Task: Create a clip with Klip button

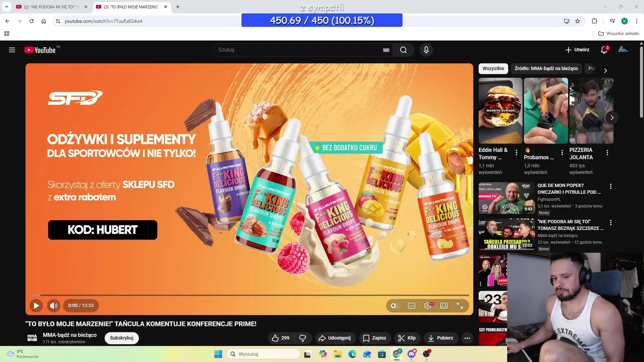Action: coord(407,338)
